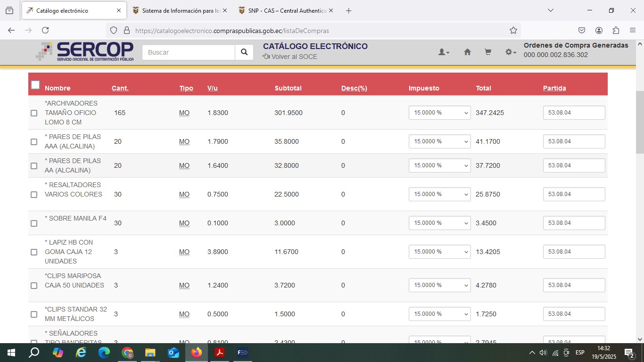Bookmark page with star icon
This screenshot has width=644, height=362.
coord(513,30)
